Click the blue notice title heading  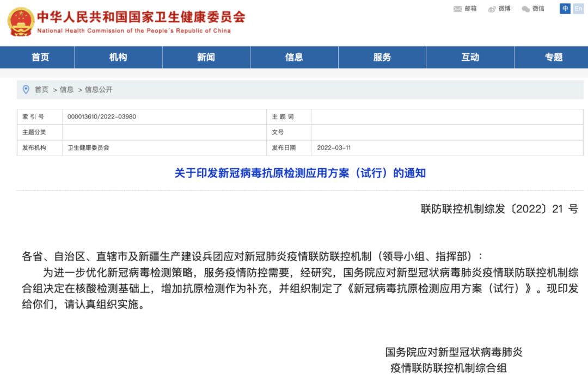coord(300,173)
